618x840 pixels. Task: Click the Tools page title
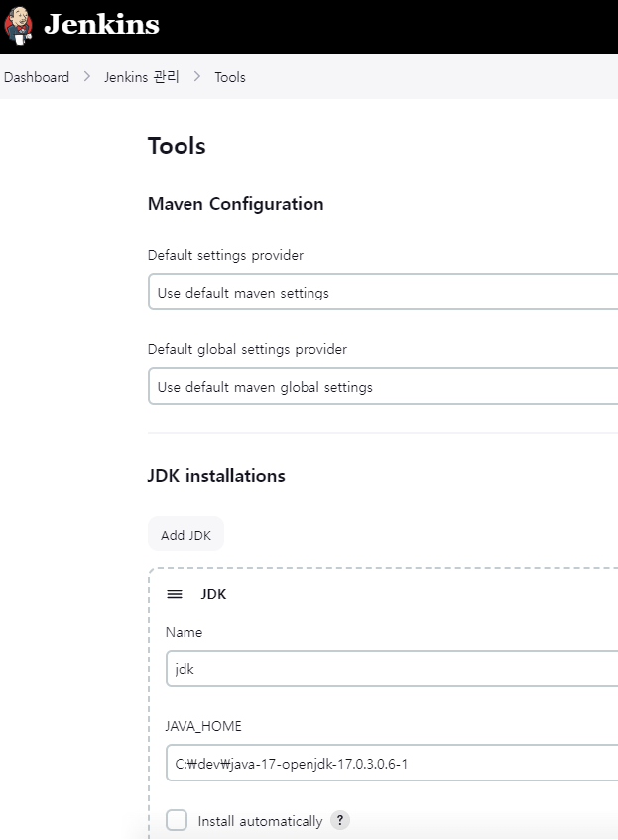tap(177, 146)
